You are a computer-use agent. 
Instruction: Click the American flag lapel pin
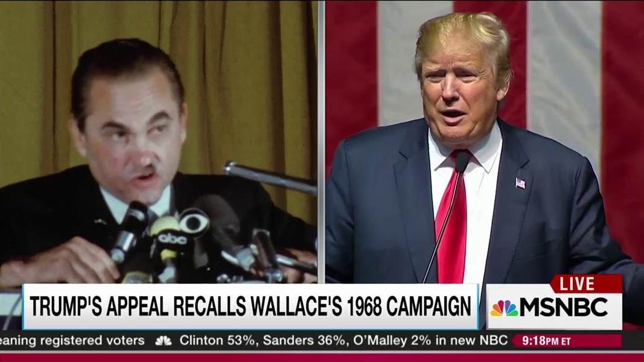pos(520,183)
